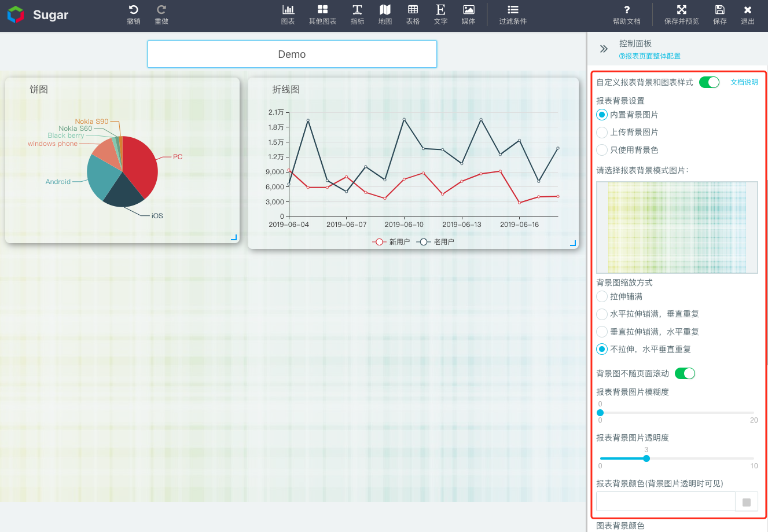Choose 不拉伸，水平垂直重复 option
The height and width of the screenshot is (532, 768).
(x=602, y=349)
